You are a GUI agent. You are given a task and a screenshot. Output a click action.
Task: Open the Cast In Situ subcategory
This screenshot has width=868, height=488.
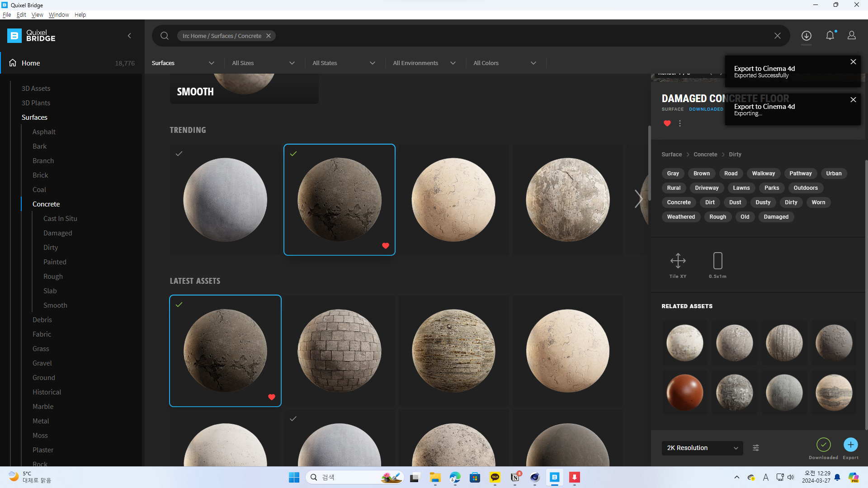point(60,219)
